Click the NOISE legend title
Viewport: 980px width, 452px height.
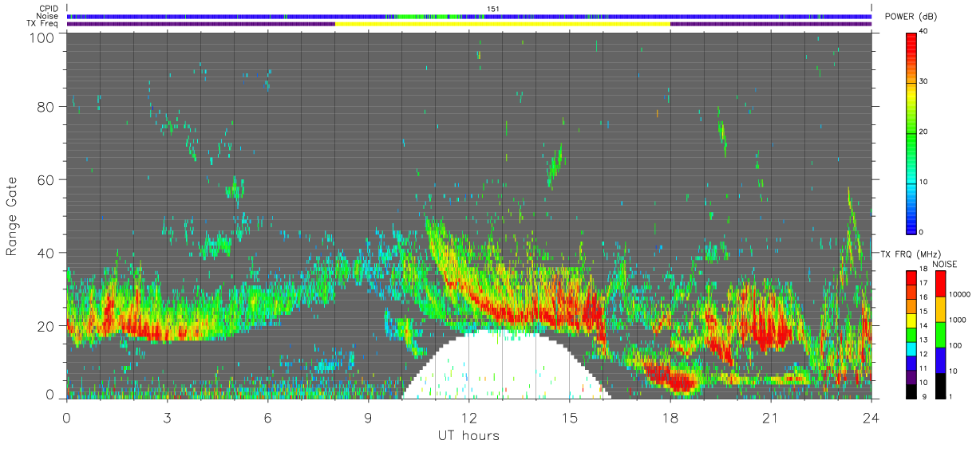(x=944, y=263)
